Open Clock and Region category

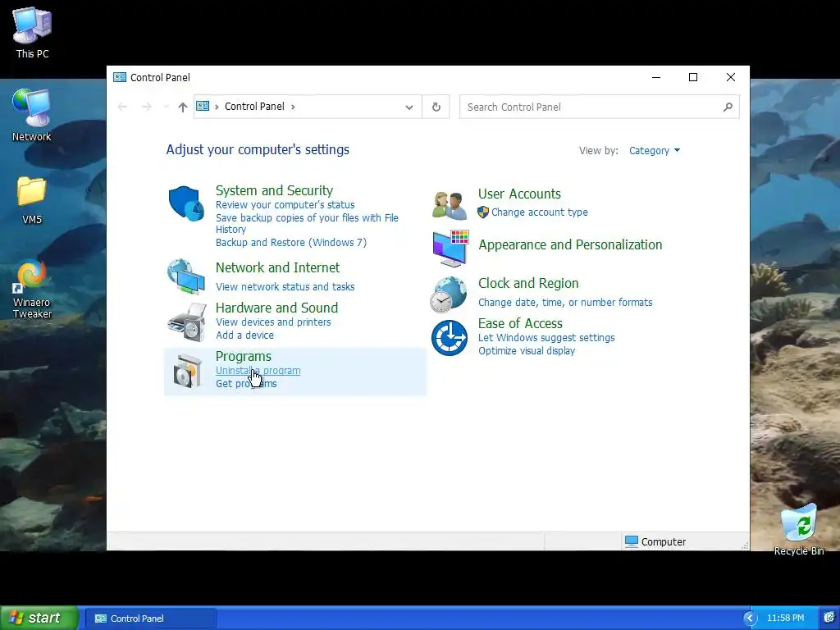click(528, 283)
